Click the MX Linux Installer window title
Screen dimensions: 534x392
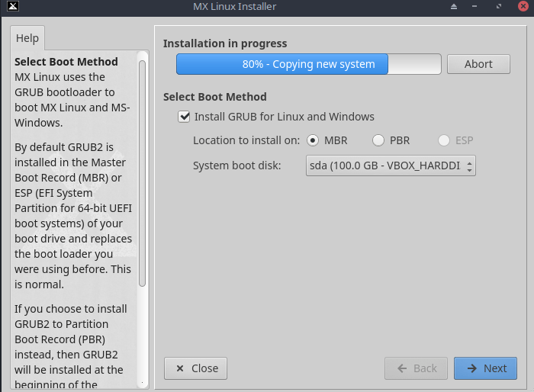[x=235, y=6]
